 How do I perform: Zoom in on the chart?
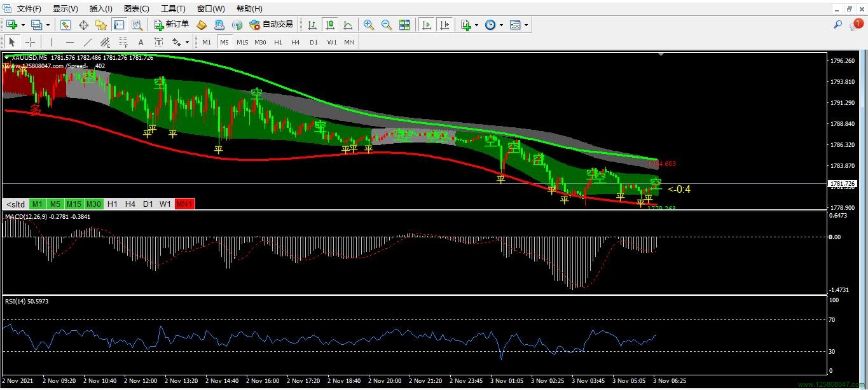[x=369, y=25]
